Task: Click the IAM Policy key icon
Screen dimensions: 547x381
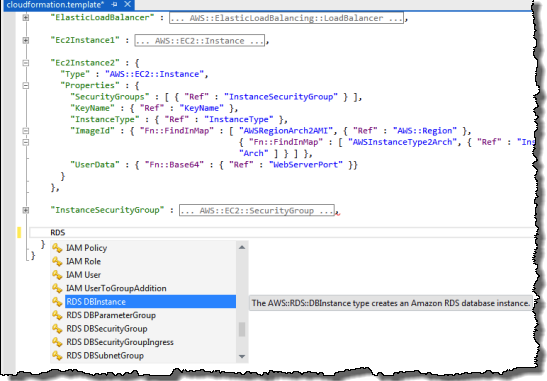Action: point(57,248)
